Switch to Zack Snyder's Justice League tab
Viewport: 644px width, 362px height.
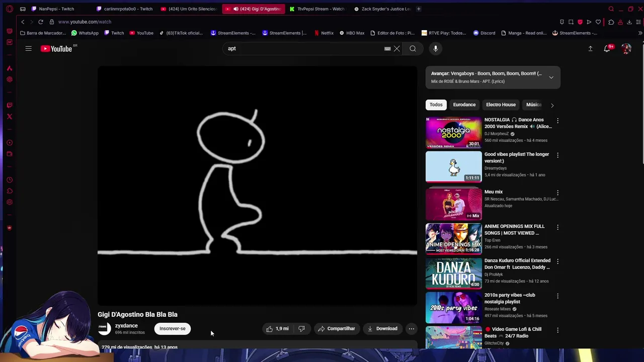coord(382,9)
